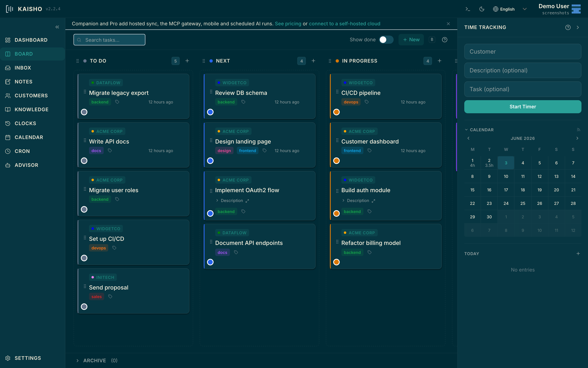Open the Inbox page
This screenshot has height=368, width=588.
[x=32, y=68]
